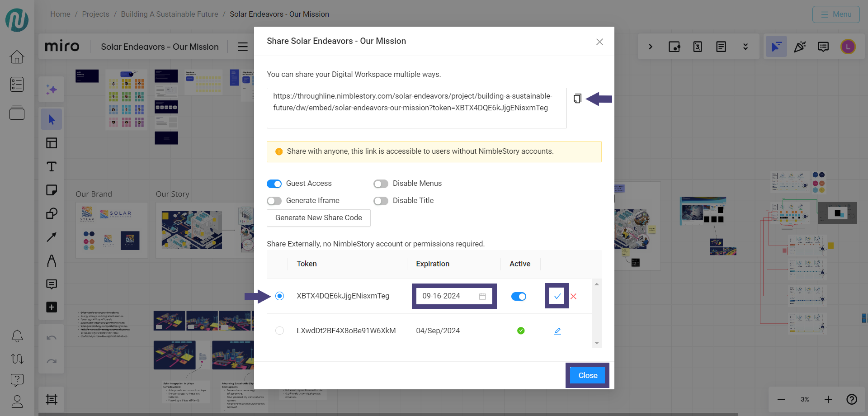The image size is (868, 416).
Task: Open Miro board hamburger menu
Action: pos(243,47)
